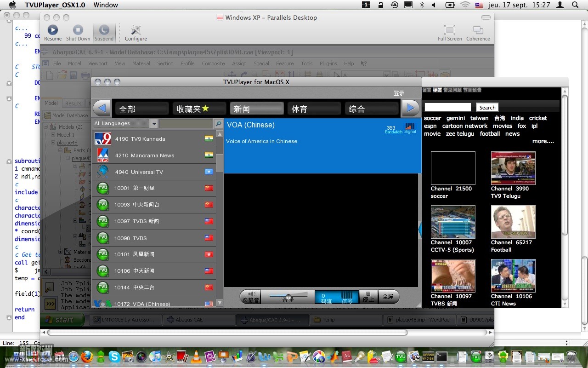
Task: Select channel 10101 凤凰新闻 in list
Action: coord(154,254)
